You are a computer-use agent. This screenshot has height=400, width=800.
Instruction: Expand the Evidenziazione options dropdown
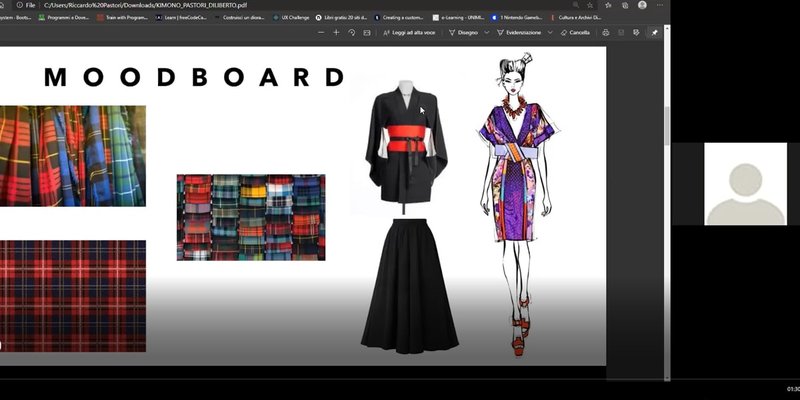[x=549, y=32]
